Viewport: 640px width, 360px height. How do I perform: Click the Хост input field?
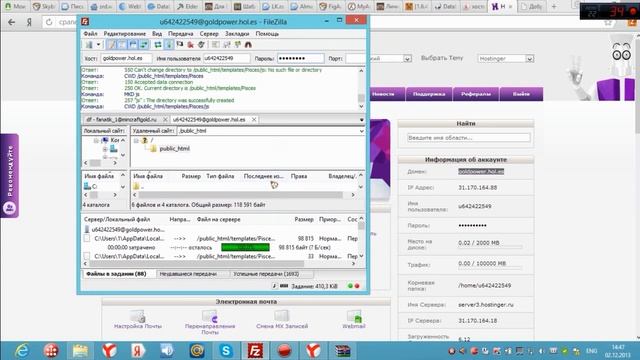pyautogui.click(x=126, y=58)
